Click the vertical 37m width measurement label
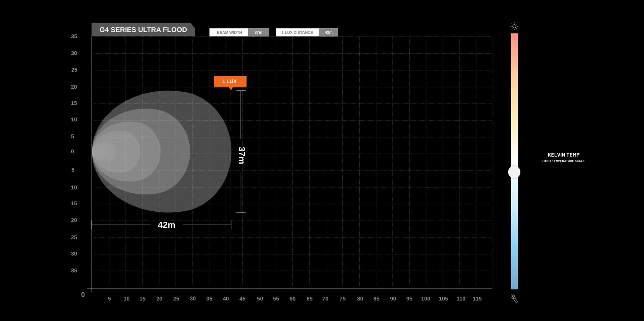644x321 pixels. coord(241,155)
